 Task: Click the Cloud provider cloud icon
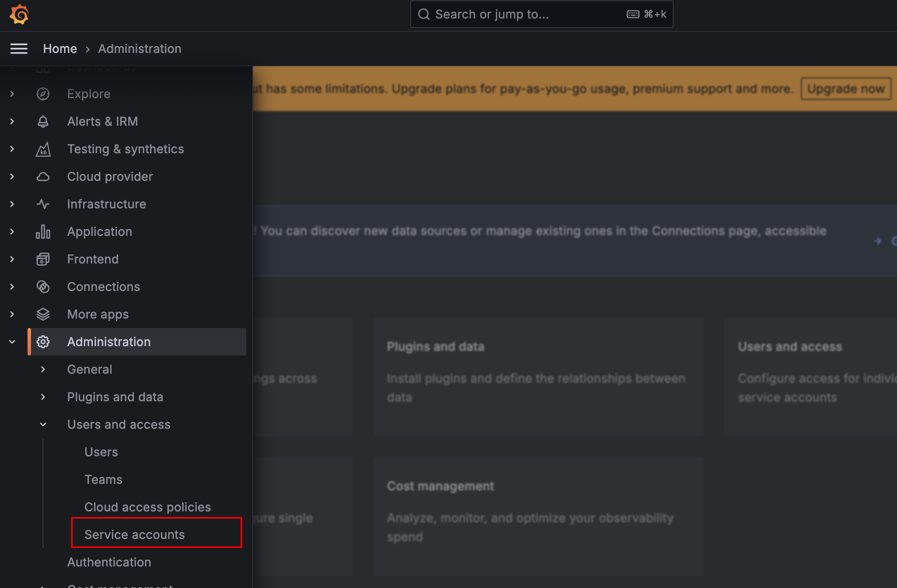43,176
